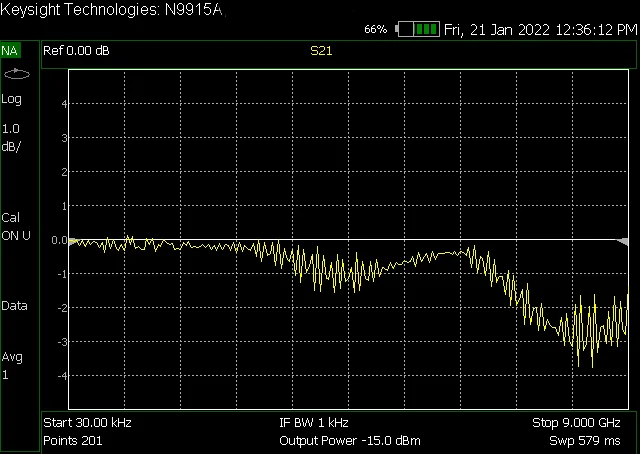Image resolution: width=640 pixels, height=454 pixels.
Task: Click the Log format label
Action: coord(11,99)
